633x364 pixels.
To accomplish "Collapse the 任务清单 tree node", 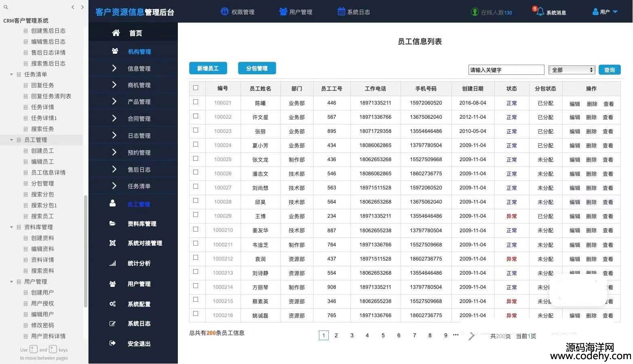I will 11,74.
